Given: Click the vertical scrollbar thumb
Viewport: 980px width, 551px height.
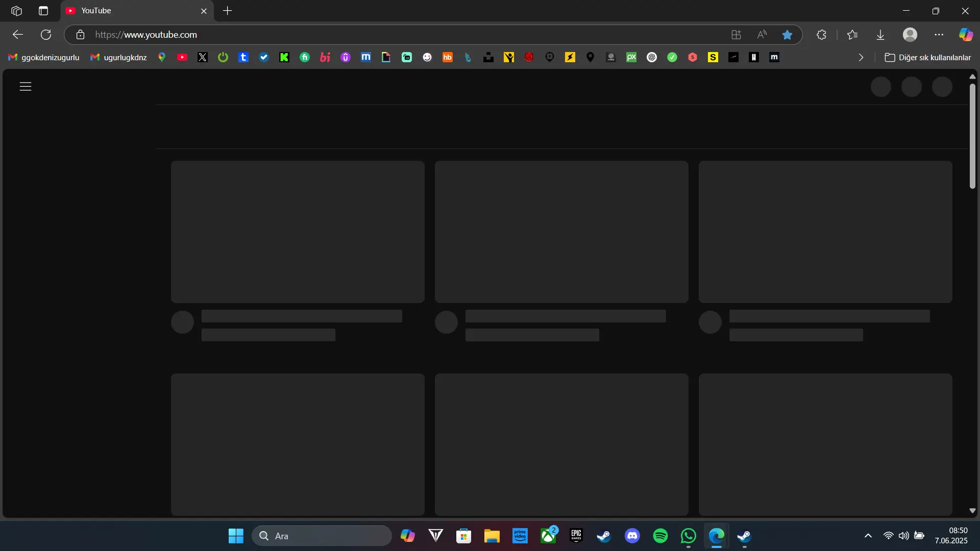Looking at the screenshot, I should (x=972, y=136).
